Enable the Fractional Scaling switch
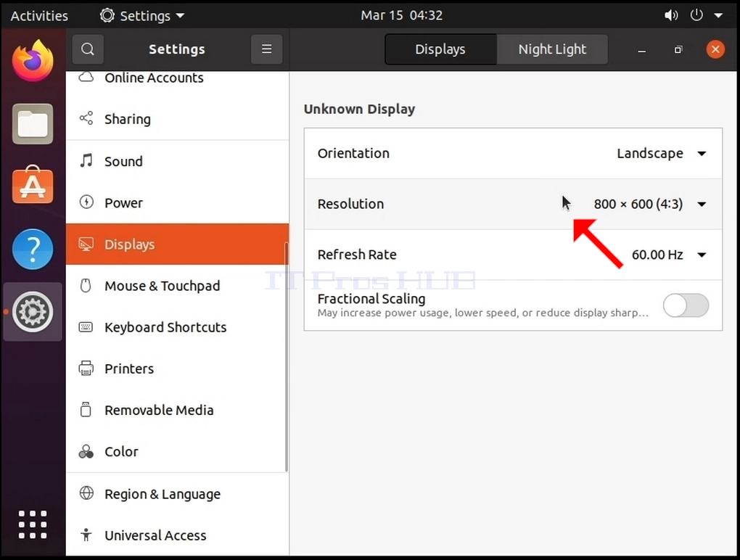Viewport: 740px width, 560px height. tap(686, 305)
